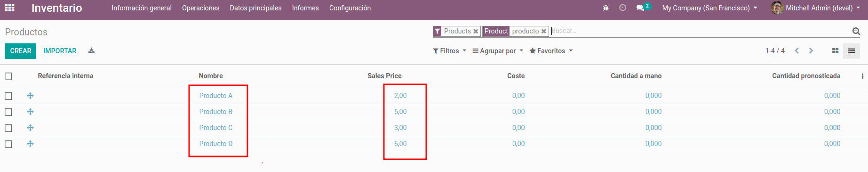Click the export download icon
This screenshot has height=172, width=868.
pyautogui.click(x=91, y=51)
